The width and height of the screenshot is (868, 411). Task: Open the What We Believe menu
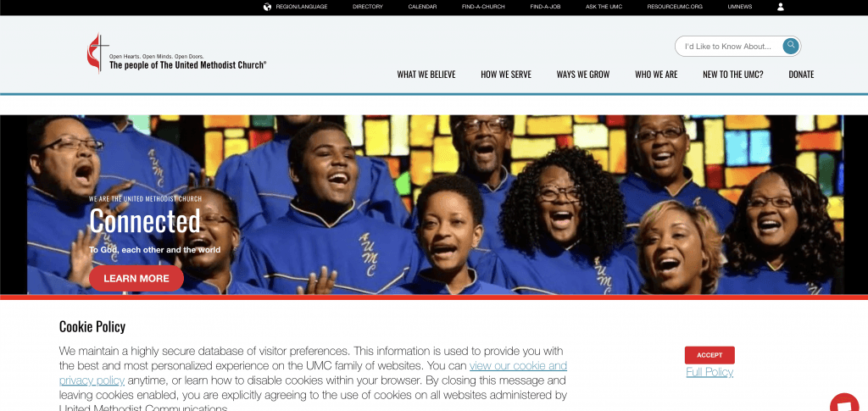click(426, 74)
